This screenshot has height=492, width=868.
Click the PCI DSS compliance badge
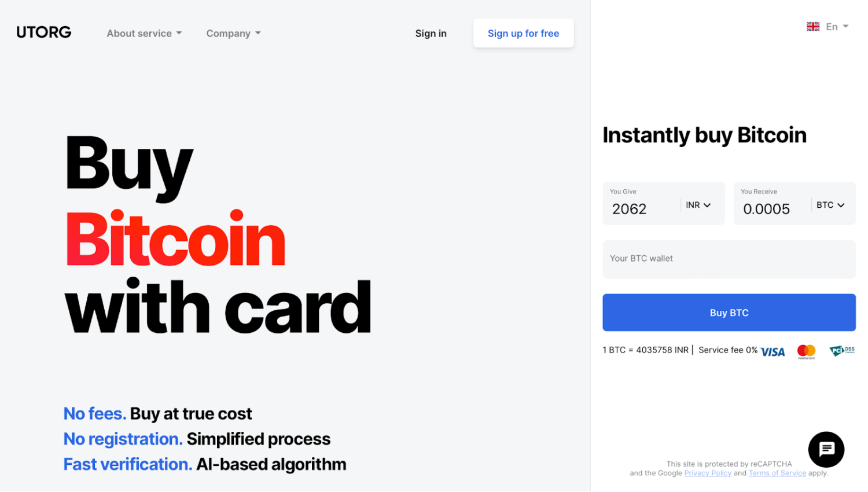click(842, 350)
